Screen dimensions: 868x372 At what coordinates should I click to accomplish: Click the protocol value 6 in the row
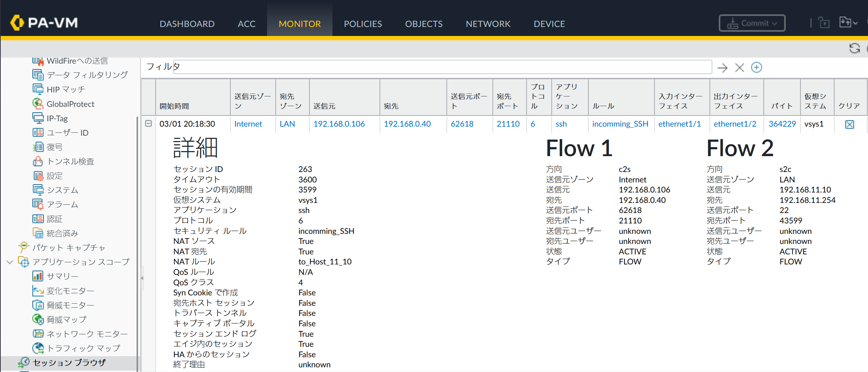click(x=533, y=124)
